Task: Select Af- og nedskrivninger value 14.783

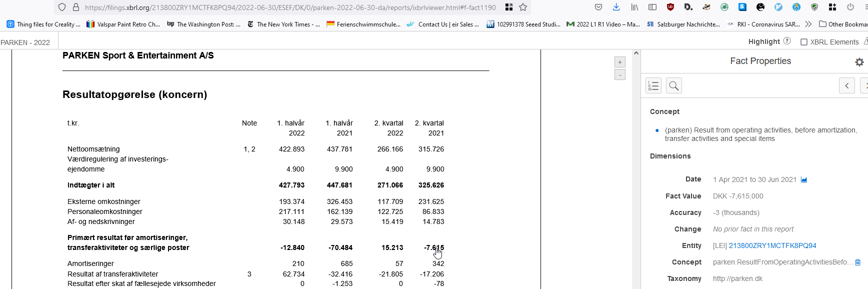Action: click(x=433, y=221)
